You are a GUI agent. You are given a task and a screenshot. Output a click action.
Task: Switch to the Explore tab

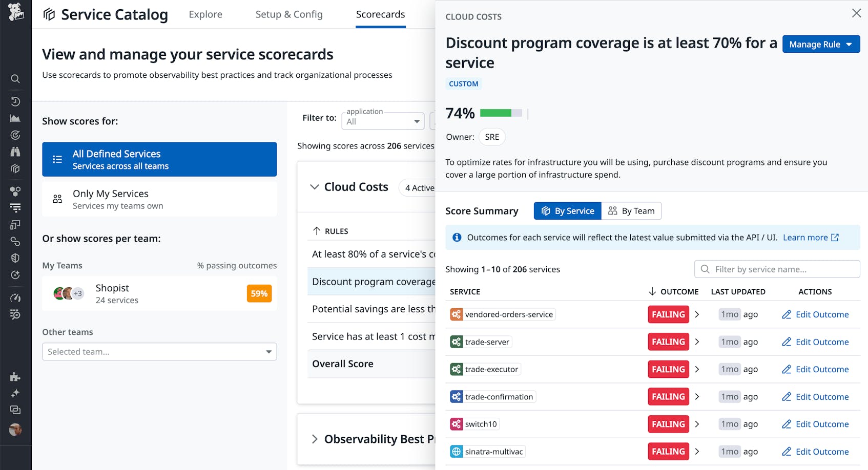205,14
